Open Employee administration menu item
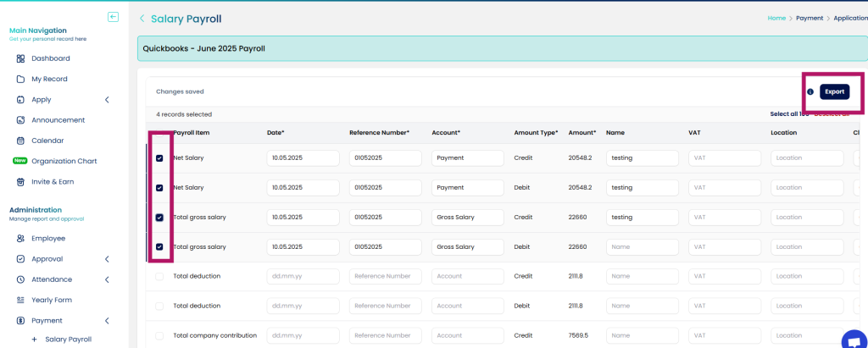Viewport: 868px width, 348px height. pos(48,239)
